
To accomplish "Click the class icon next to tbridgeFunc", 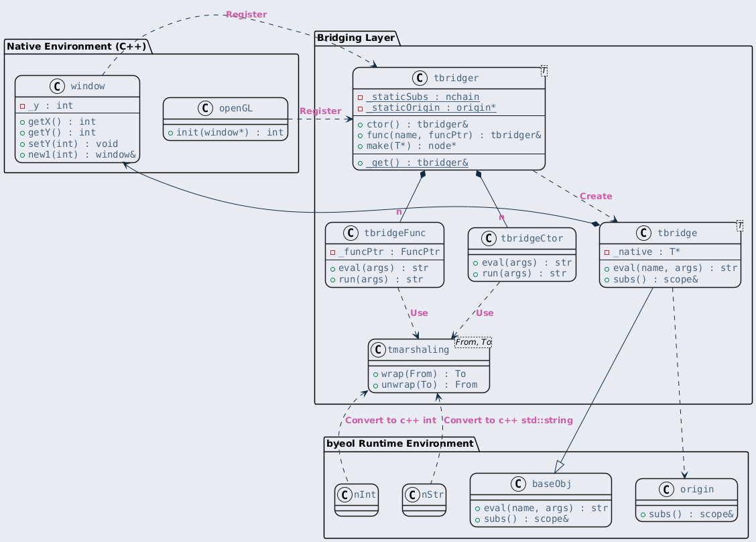I will pyautogui.click(x=351, y=233).
